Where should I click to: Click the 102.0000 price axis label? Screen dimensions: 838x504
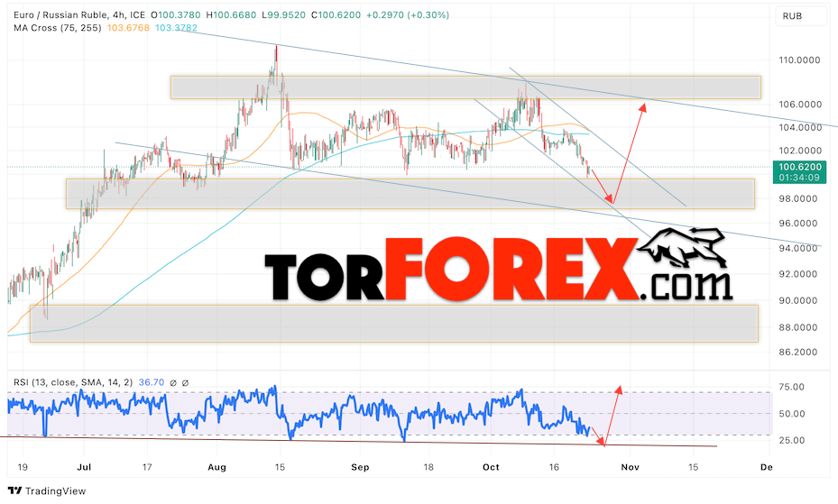799,151
